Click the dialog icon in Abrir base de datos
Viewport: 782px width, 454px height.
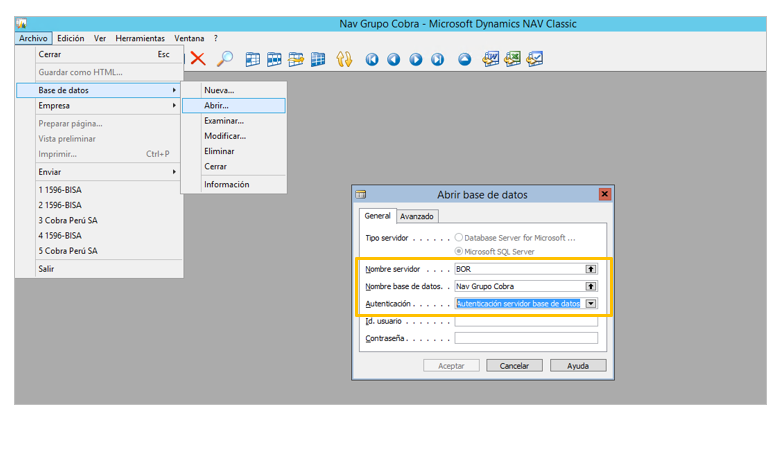tap(361, 195)
